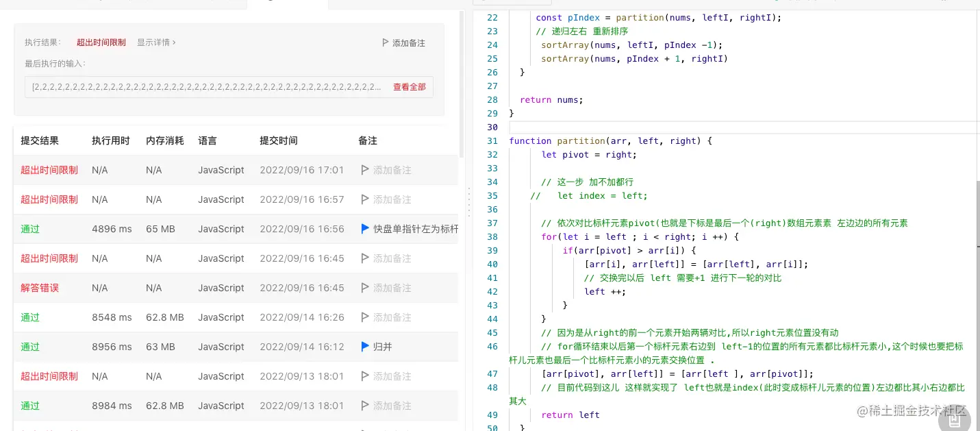Image resolution: width=980 pixels, height=431 pixels.
Task: Click the 超出时间限制 status in the execution result box
Action: (x=101, y=42)
